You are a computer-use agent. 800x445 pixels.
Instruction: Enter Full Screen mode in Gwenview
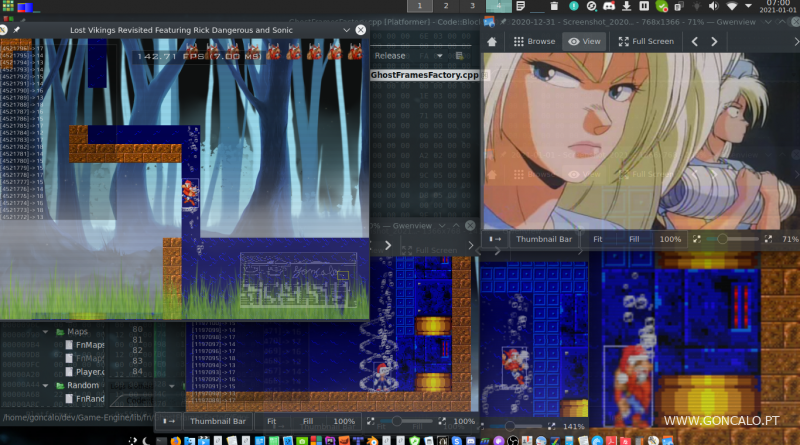point(646,42)
